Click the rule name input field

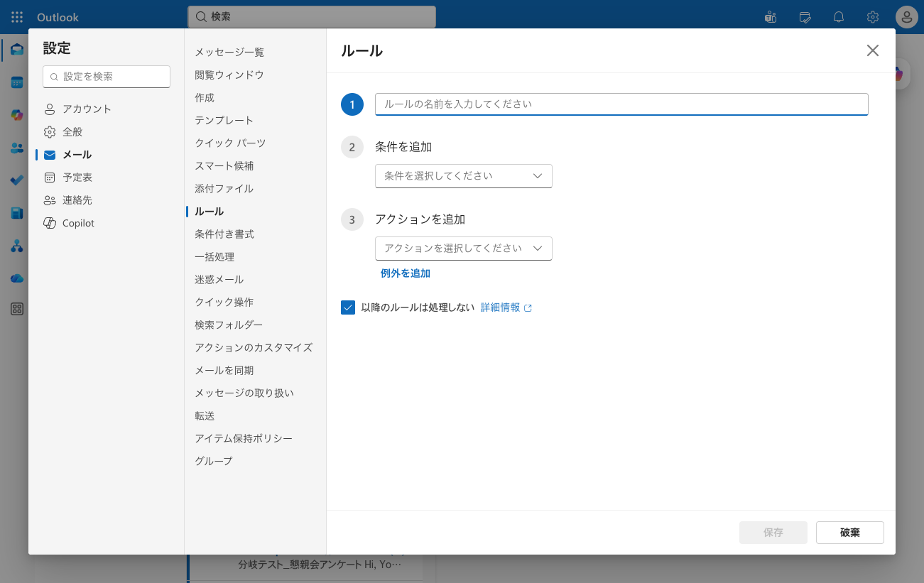pyautogui.click(x=621, y=104)
